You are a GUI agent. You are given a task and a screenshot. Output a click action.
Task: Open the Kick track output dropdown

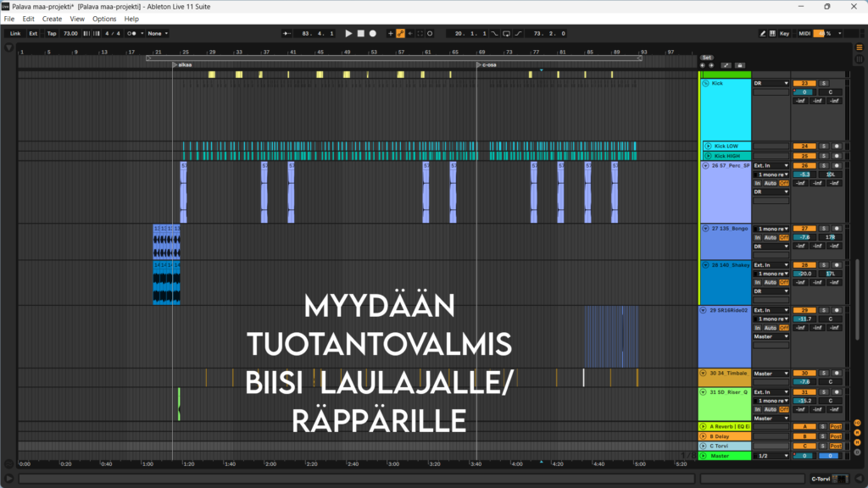pos(771,83)
